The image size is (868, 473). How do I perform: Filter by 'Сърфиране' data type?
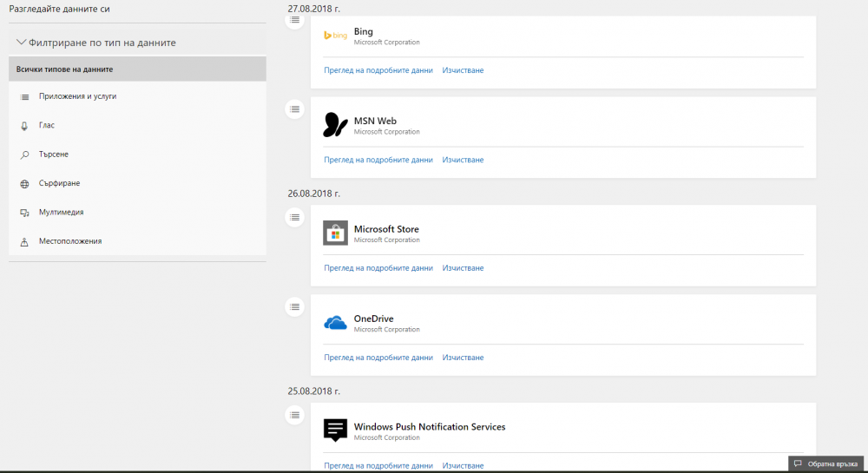tap(137, 183)
